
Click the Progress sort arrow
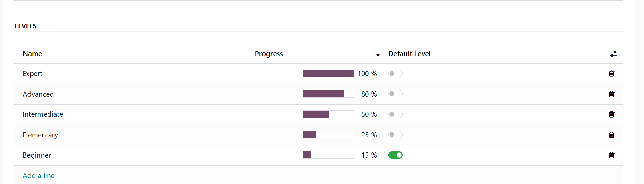[x=378, y=55]
